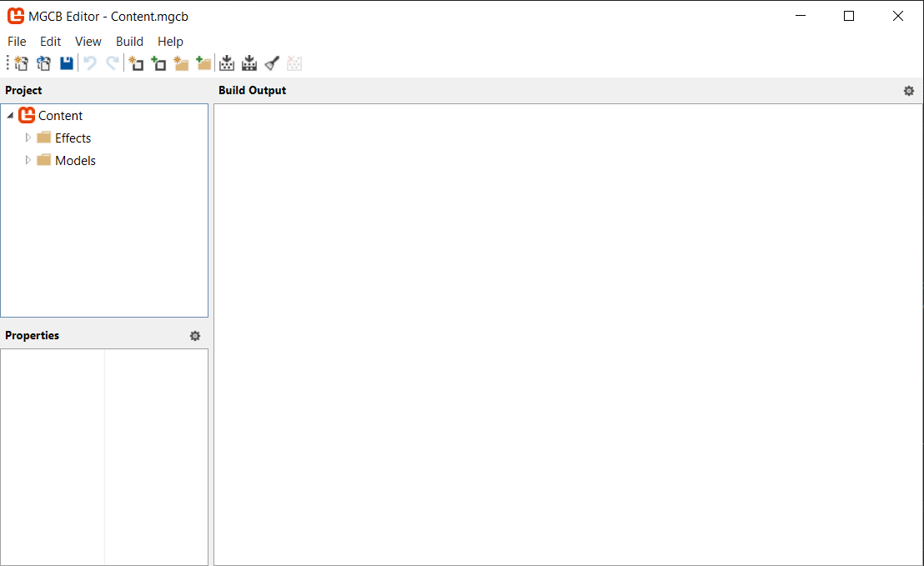Expand the Models folder

coord(28,159)
